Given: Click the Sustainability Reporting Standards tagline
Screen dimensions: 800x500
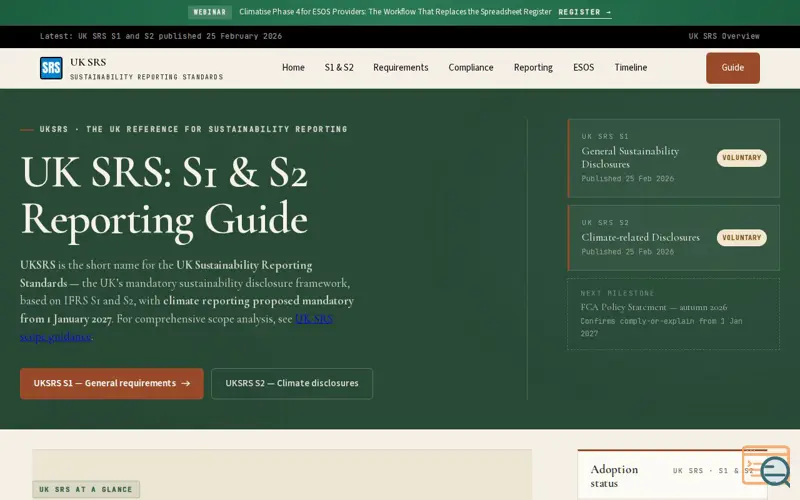Looking at the screenshot, I should (x=146, y=77).
